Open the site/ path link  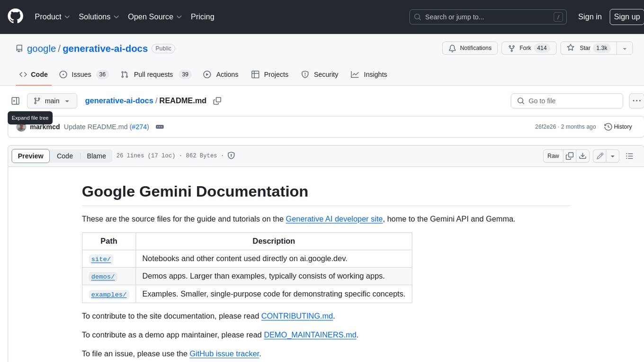click(x=101, y=259)
